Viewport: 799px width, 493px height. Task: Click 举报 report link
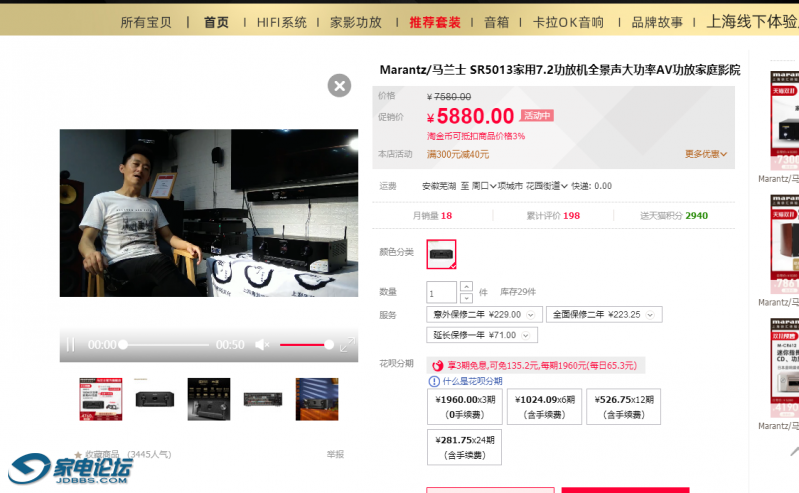(x=335, y=454)
